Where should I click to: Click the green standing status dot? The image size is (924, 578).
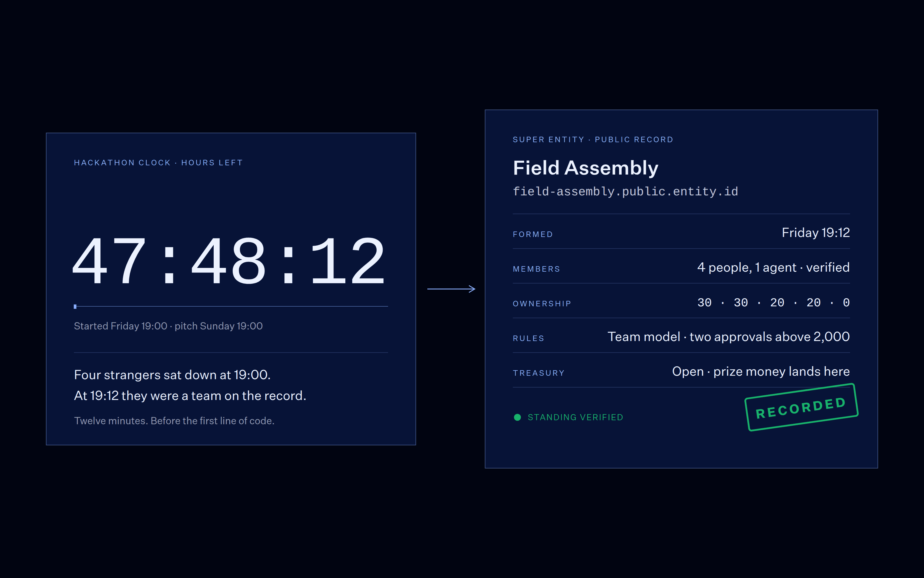click(517, 417)
